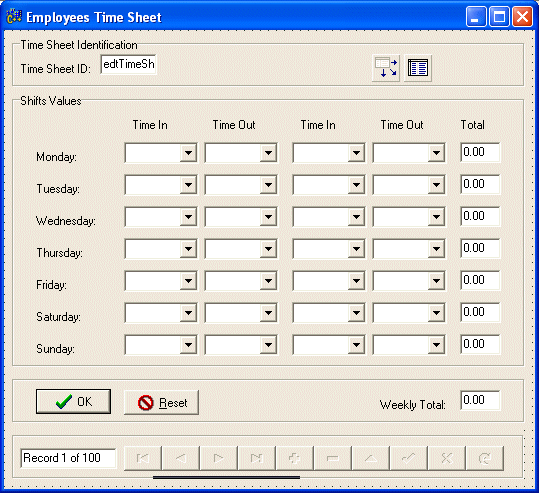This screenshot has height=493, width=539.
Task: Click the Reset button
Action: tap(161, 402)
